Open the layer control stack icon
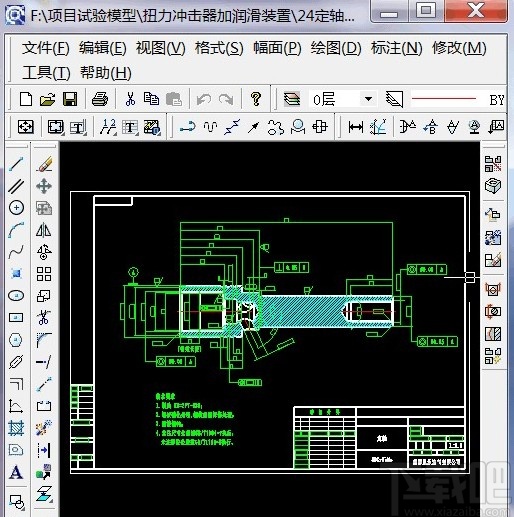514x517 pixels. tap(292, 99)
